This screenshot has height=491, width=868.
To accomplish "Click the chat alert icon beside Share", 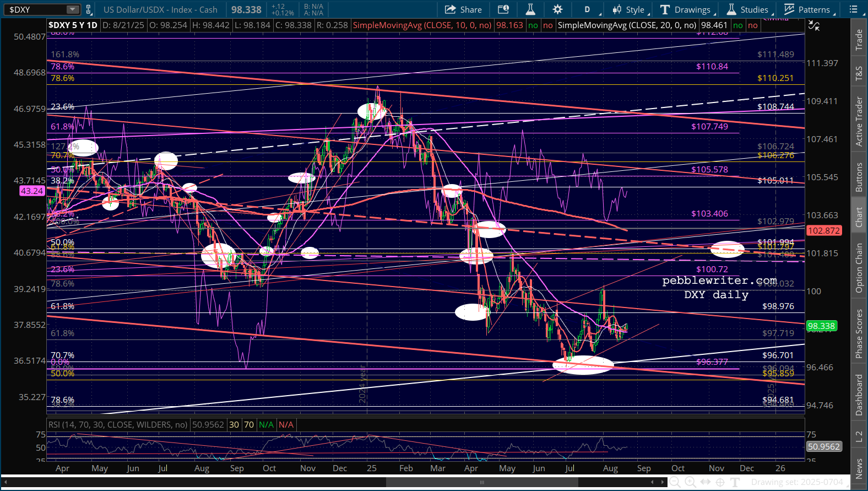I will [503, 9].
